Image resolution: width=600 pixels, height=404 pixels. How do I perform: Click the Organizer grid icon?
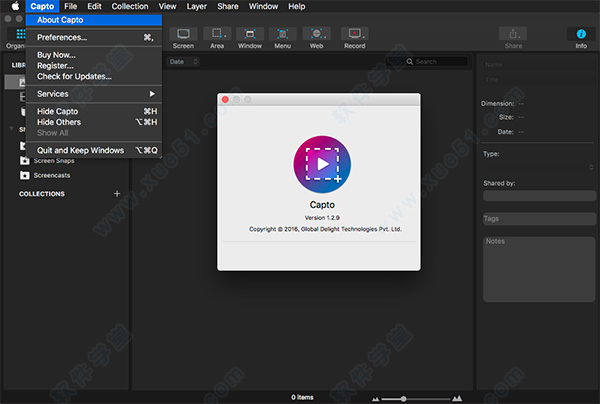tap(21, 34)
